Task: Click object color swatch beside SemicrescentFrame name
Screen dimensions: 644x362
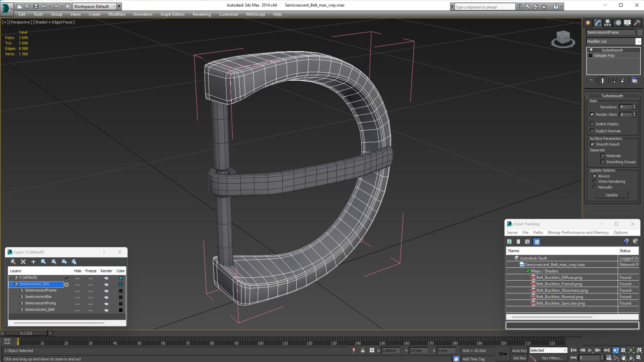Action: pos(639,32)
